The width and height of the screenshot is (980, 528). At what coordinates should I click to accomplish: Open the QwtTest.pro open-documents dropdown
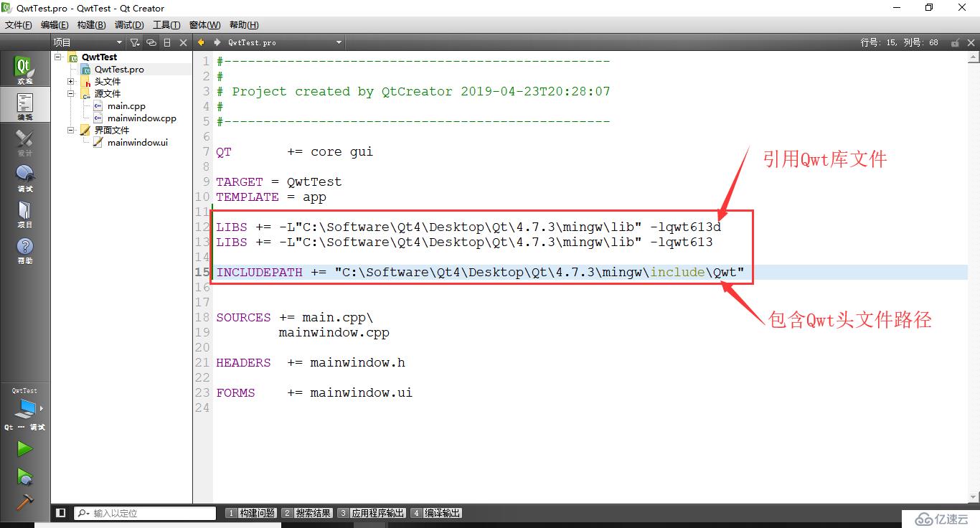286,42
